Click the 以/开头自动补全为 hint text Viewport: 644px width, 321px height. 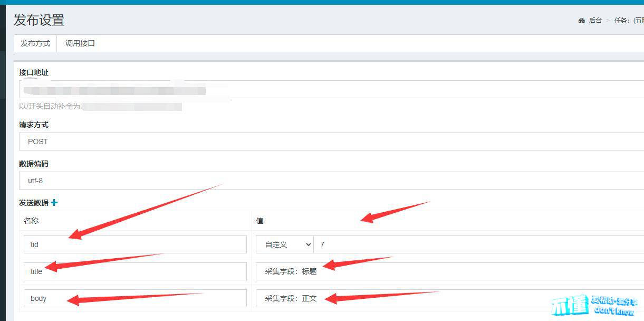50,106
